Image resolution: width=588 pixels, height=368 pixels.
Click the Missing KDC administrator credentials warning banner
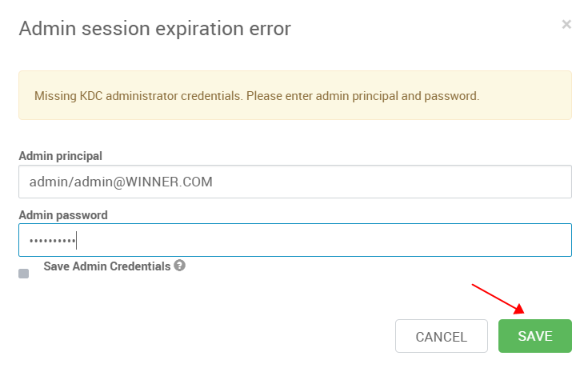click(295, 95)
